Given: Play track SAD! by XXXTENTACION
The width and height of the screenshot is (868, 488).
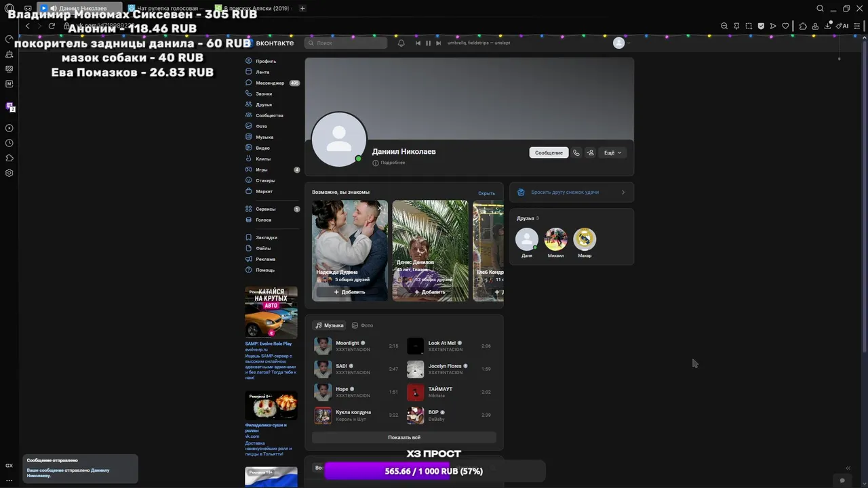Looking at the screenshot, I should click(x=323, y=369).
